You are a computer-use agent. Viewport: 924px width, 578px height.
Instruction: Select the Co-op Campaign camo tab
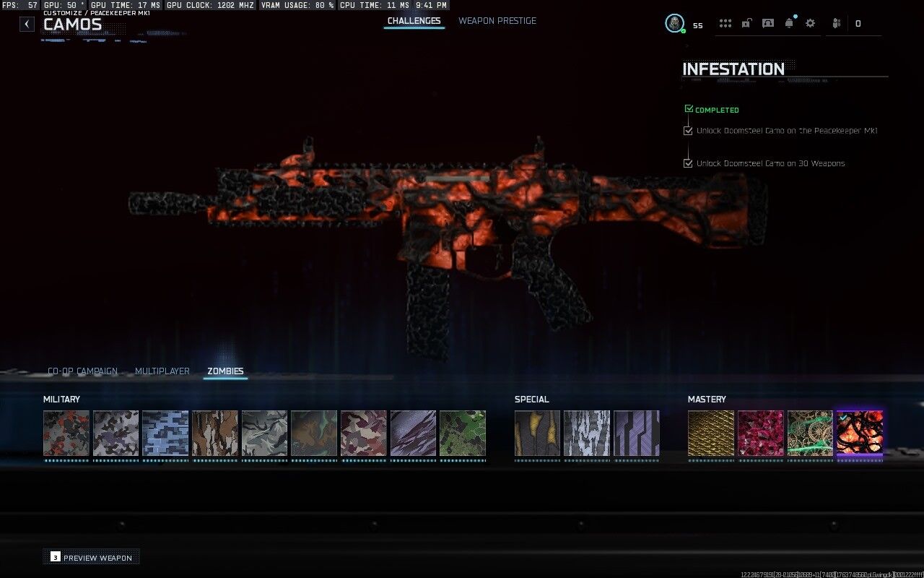(x=82, y=371)
